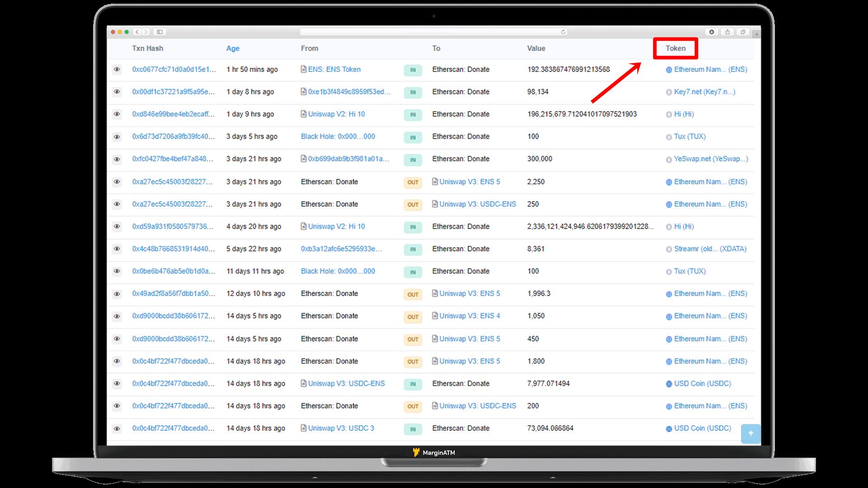Click ENS token logo in first row
This screenshot has height=488, width=868.
(x=669, y=70)
